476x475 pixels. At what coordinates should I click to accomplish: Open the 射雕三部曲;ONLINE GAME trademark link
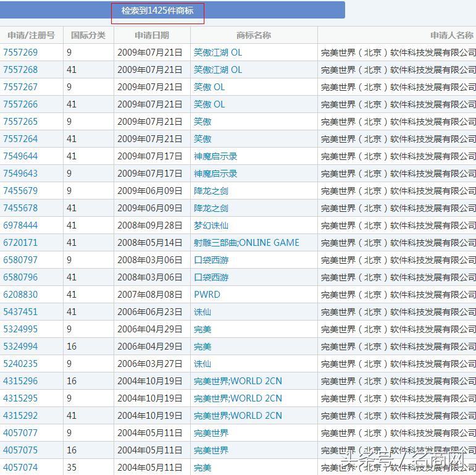(246, 243)
